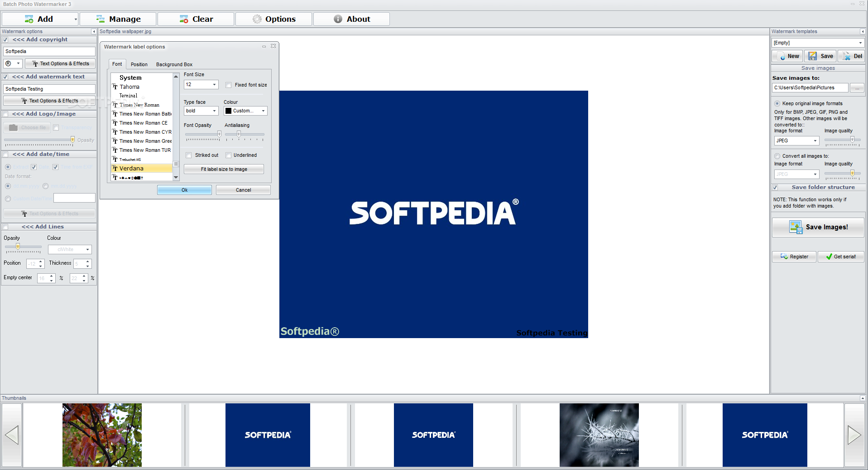Toggle the Underlined checkbox
Viewport: 868px width, 470px height.
229,155
